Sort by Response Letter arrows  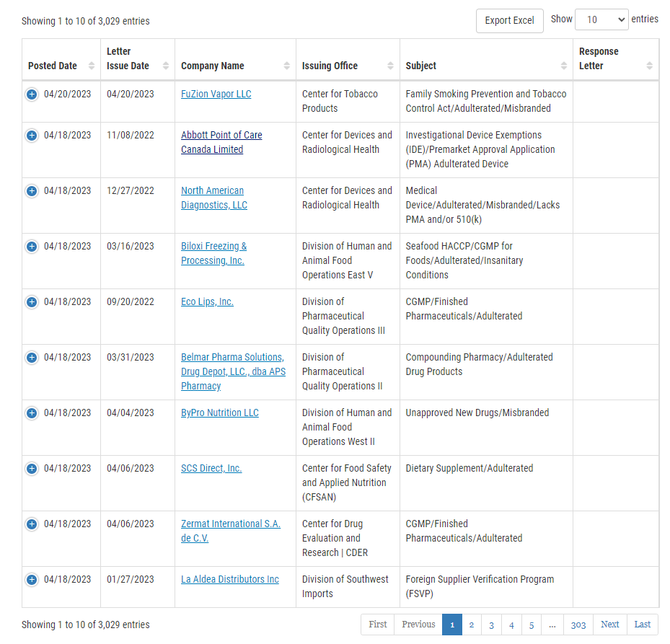pyautogui.click(x=650, y=66)
